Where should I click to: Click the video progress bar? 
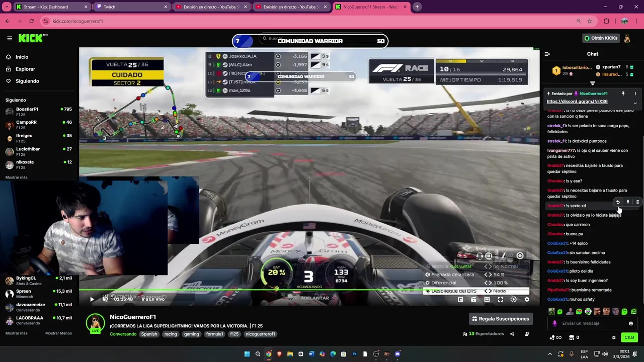[309, 290]
